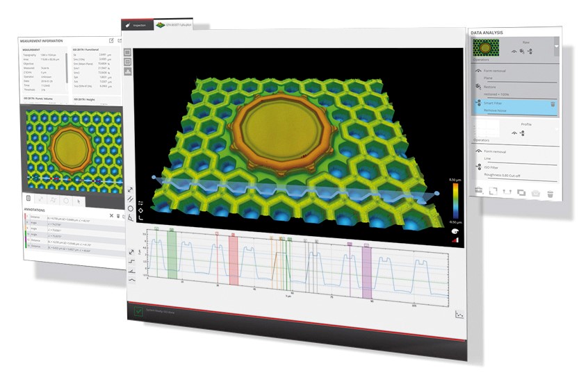Close the Annotations panel with the X

point(111,216)
